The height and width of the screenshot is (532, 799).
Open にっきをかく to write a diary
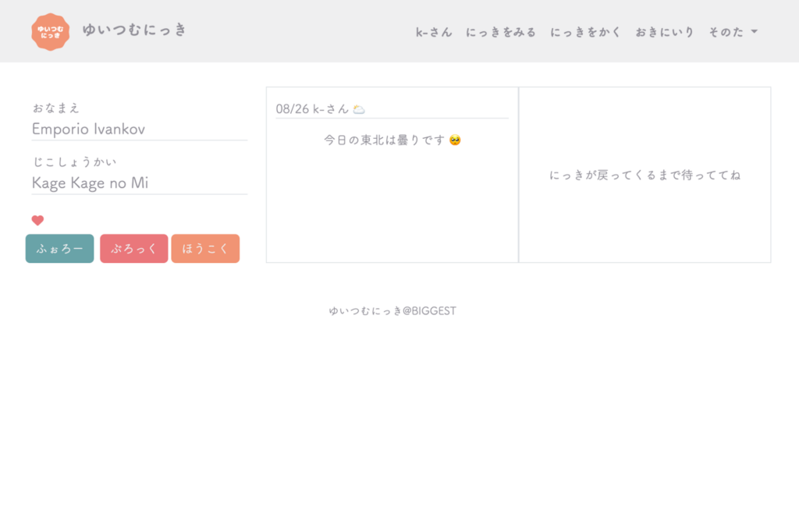(585, 32)
